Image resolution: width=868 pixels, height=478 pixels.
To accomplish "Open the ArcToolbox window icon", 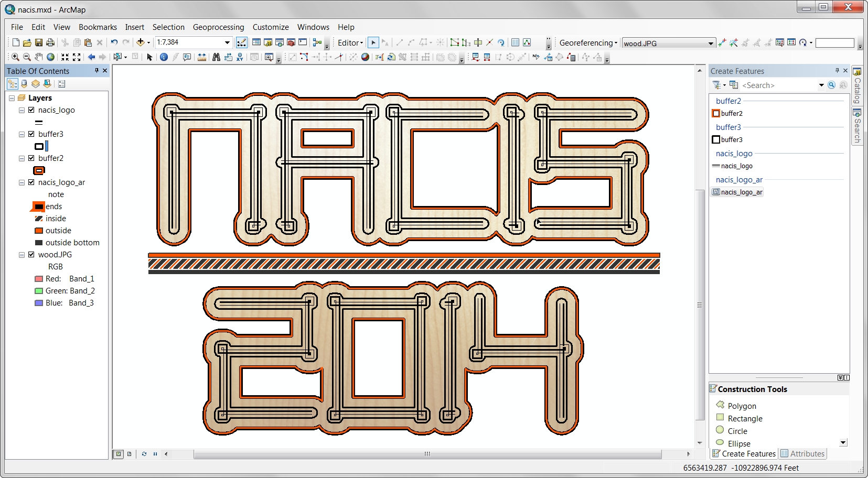I will [291, 42].
